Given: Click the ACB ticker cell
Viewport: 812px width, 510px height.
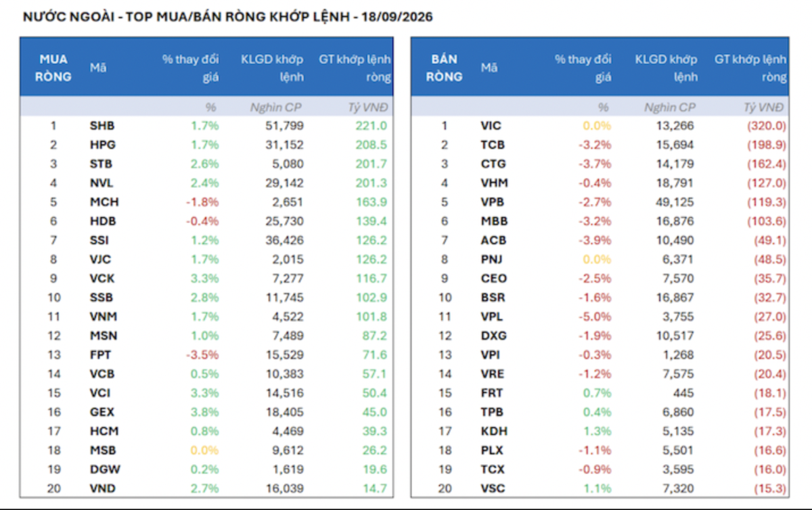Looking at the screenshot, I should pyautogui.click(x=493, y=240).
